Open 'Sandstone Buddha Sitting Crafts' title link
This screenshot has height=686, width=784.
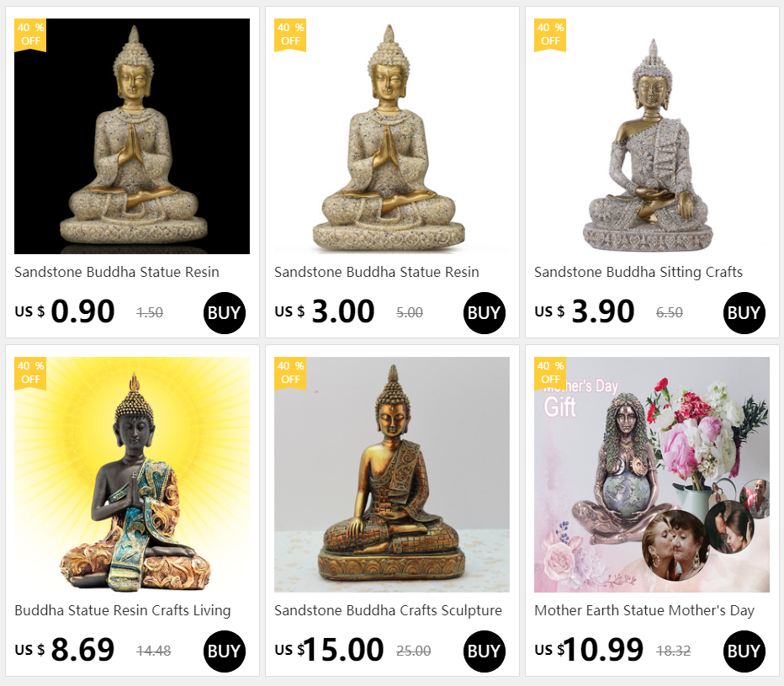coord(638,272)
